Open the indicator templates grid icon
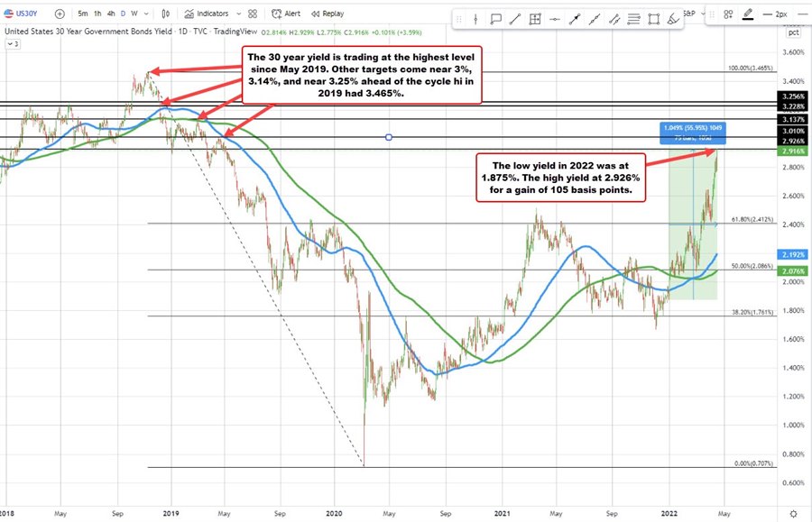812x522 pixels. click(x=251, y=14)
